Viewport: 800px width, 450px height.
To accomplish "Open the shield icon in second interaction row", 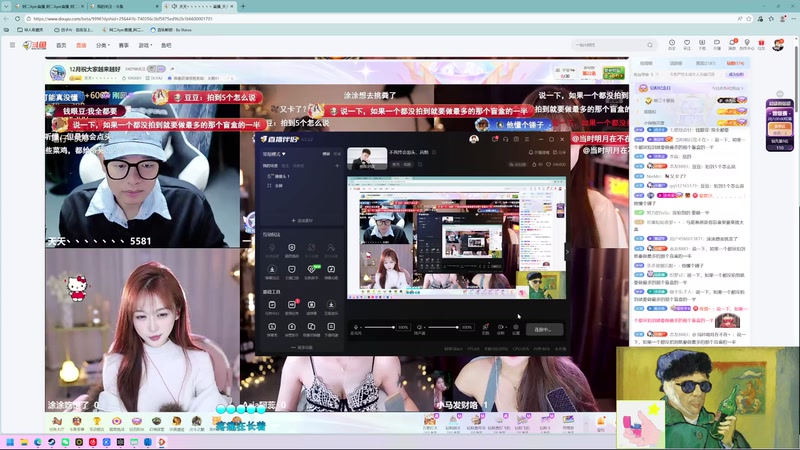I will click(x=291, y=271).
